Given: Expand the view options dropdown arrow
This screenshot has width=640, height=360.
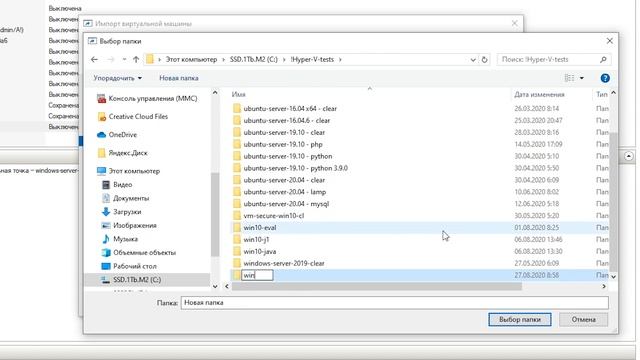Looking at the screenshot, I should (582, 78).
